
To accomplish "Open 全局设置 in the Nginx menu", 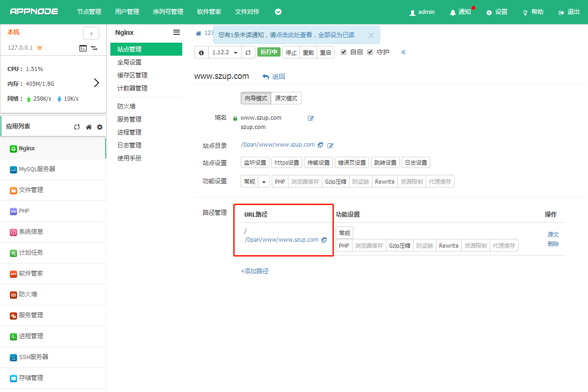I will tap(129, 62).
